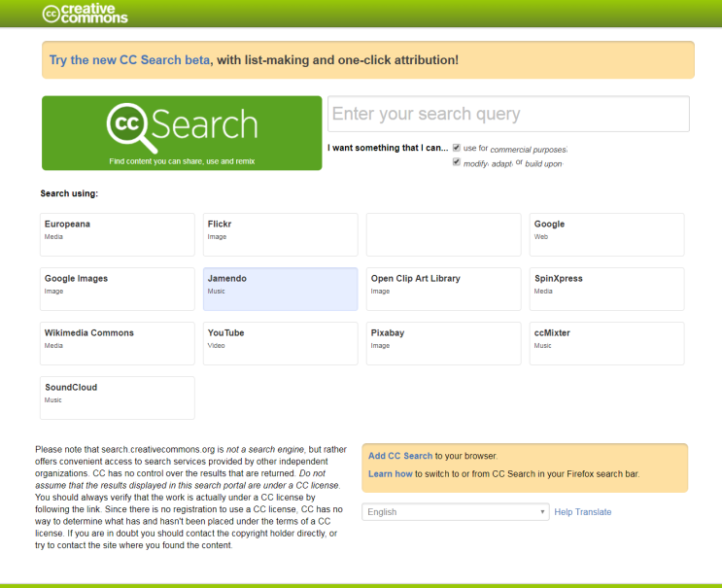722x588 pixels.
Task: Select Google Images search source
Action: click(118, 289)
